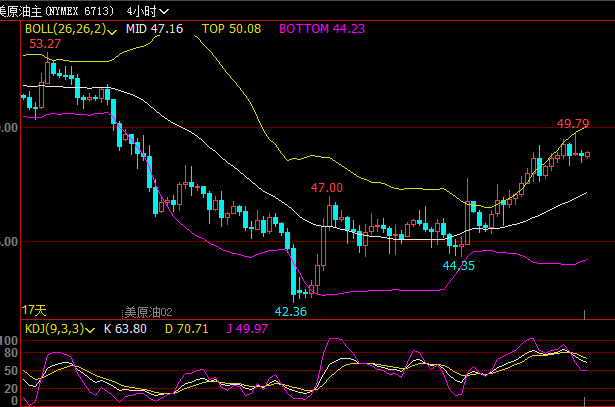Viewport: 615px width, 407px height.
Task: Click the 49.79 recent high label
Action: [x=573, y=124]
